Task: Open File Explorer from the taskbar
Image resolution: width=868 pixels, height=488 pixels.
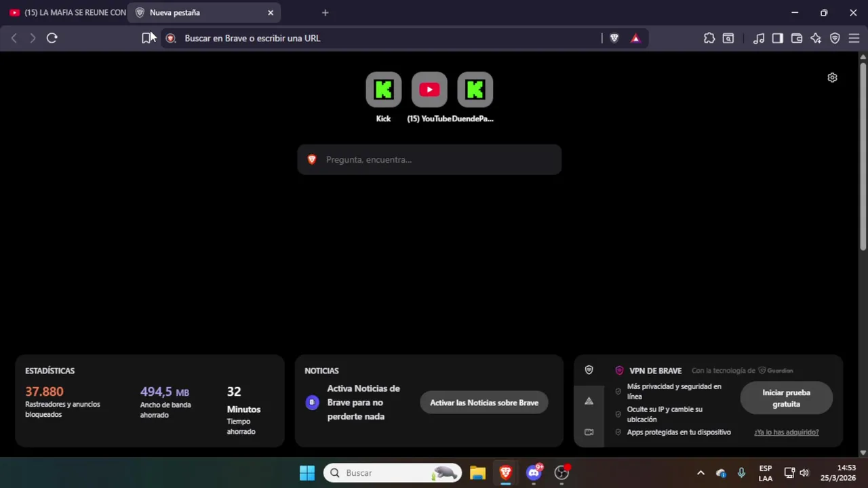Action: 477,472
